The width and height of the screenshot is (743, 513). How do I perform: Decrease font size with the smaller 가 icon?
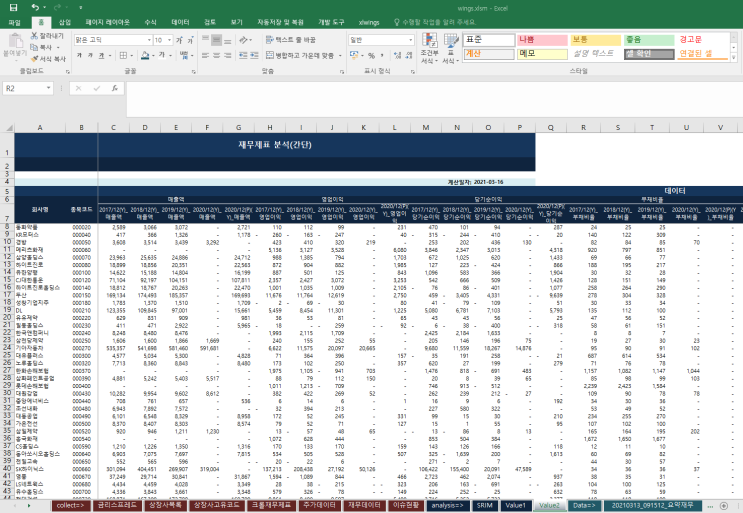pyautogui.click(x=190, y=40)
